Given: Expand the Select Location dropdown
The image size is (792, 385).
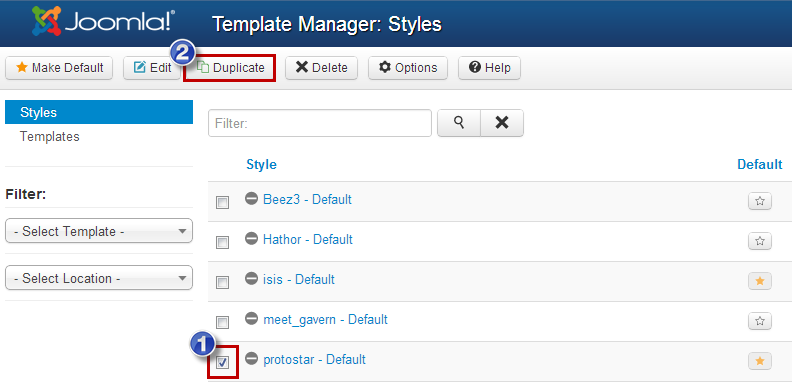Looking at the screenshot, I should click(x=99, y=278).
